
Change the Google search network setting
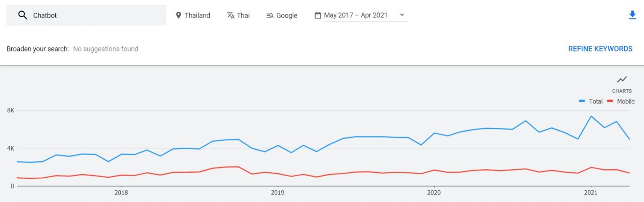click(287, 16)
